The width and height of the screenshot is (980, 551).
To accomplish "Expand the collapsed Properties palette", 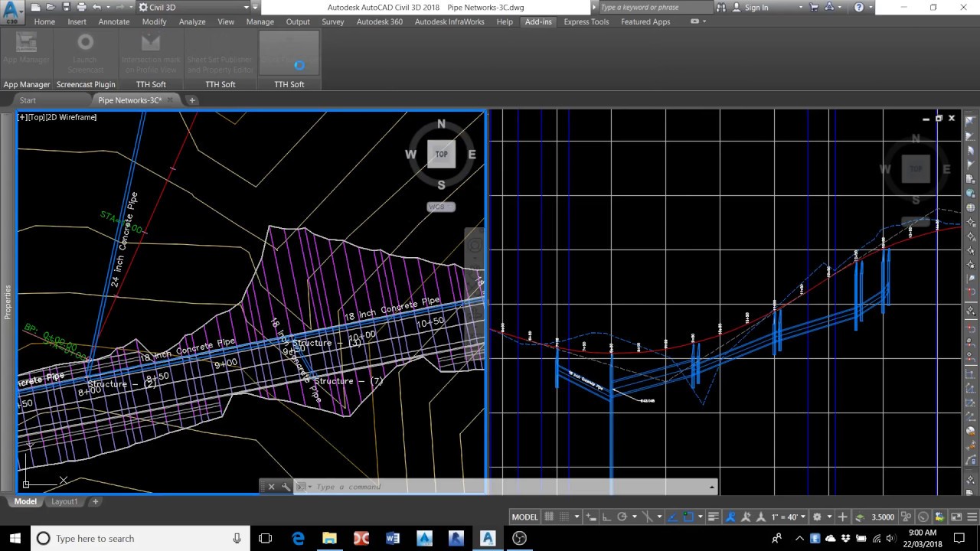I will coord(8,302).
